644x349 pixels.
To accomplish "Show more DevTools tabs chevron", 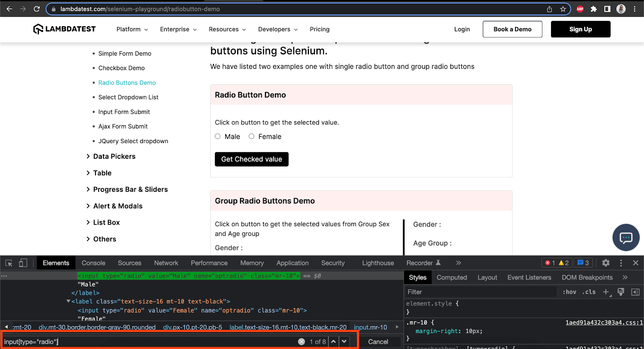I will (458, 263).
